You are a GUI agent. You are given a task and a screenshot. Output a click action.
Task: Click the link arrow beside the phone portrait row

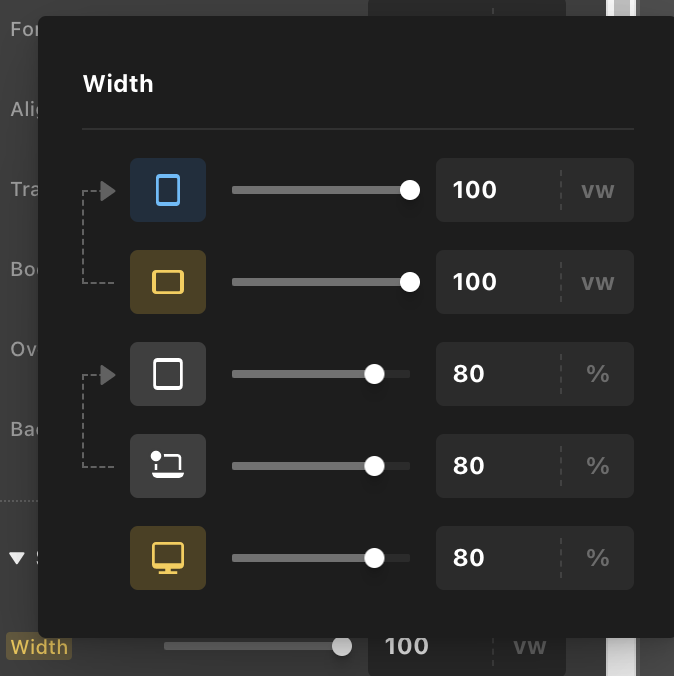(107, 190)
